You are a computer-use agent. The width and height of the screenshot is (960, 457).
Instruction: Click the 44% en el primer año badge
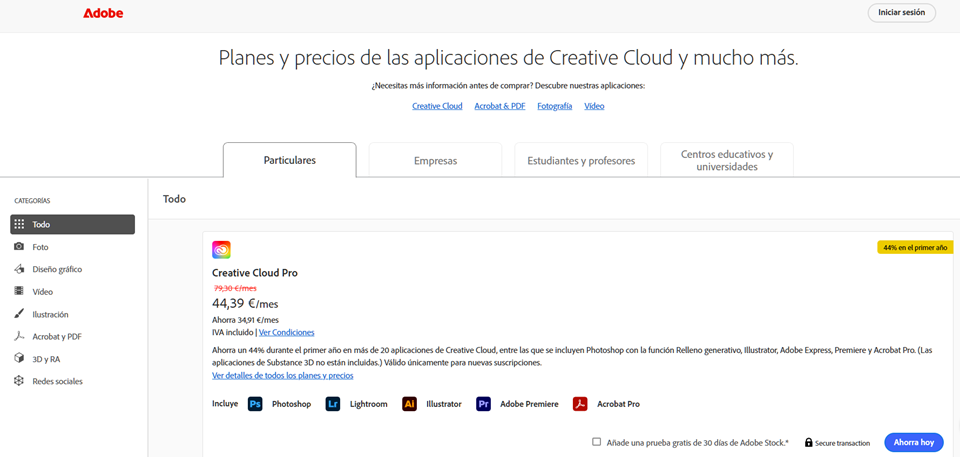coord(915,247)
